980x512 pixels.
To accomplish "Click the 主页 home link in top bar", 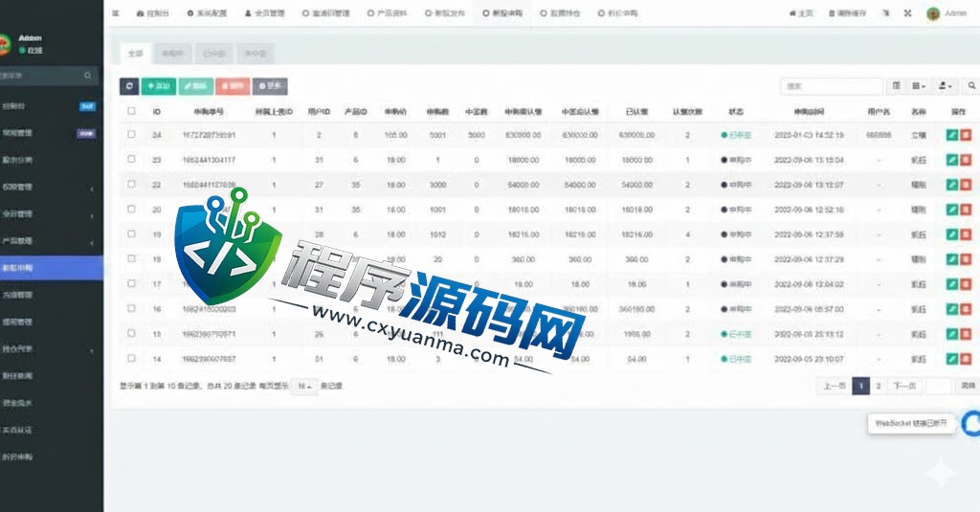I will (x=801, y=13).
